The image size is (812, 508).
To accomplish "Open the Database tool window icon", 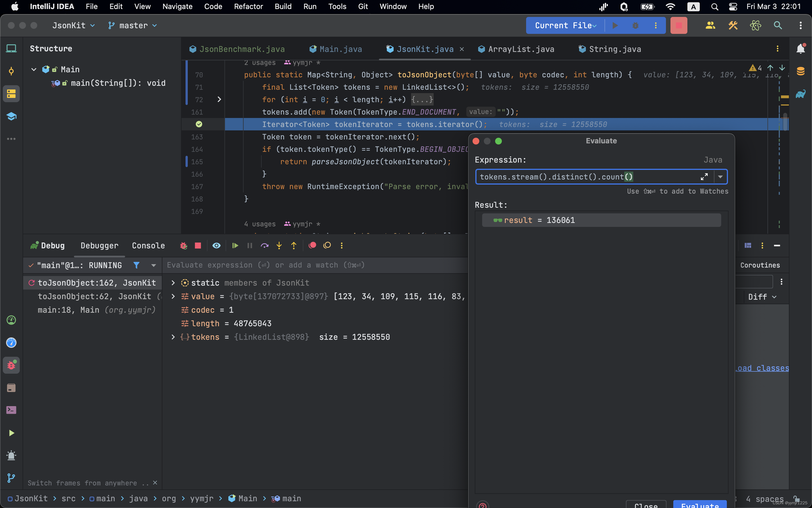I will [x=801, y=71].
